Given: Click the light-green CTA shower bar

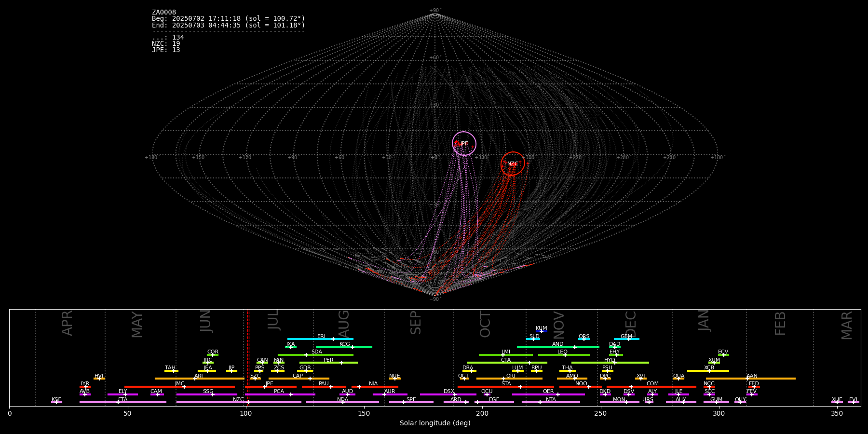Looking at the screenshot, I should coord(507,363).
